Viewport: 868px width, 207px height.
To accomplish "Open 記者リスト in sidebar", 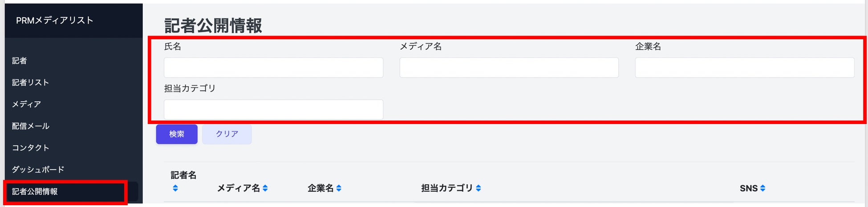I will (x=30, y=83).
